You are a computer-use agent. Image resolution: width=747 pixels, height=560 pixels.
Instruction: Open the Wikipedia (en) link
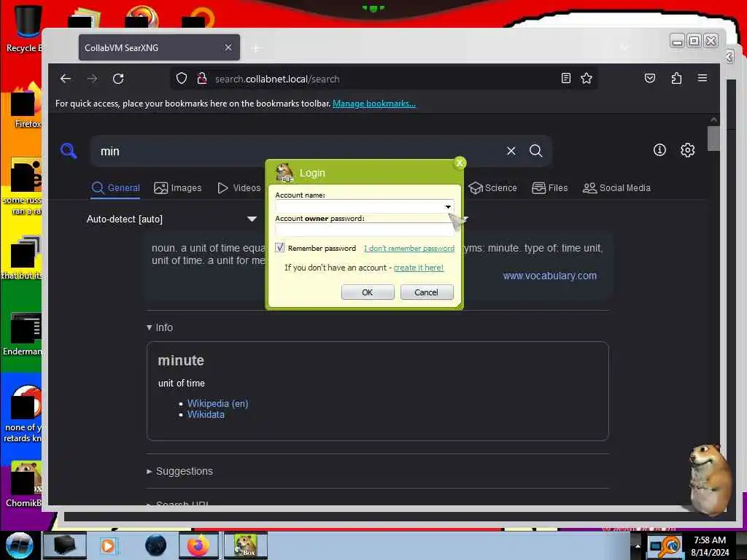(217, 403)
